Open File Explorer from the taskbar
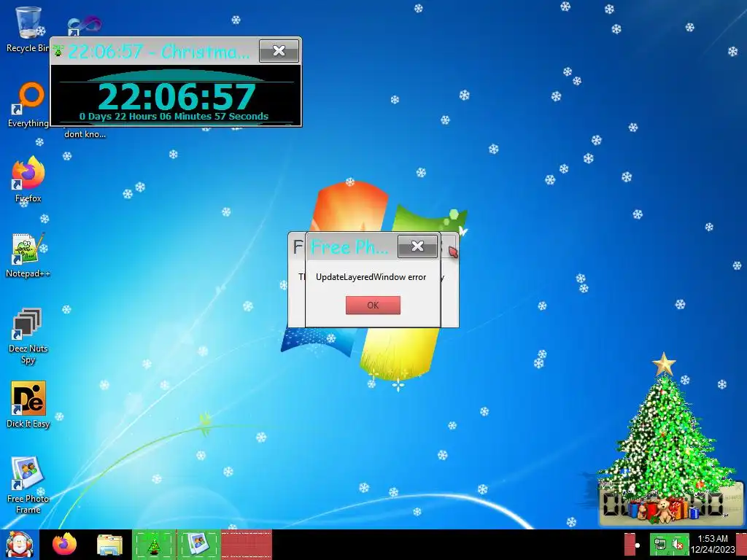Screen dimensions: 747x560 (109, 545)
